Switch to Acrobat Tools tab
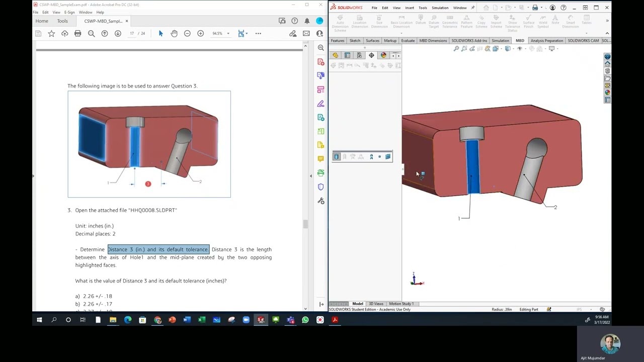 (x=62, y=21)
